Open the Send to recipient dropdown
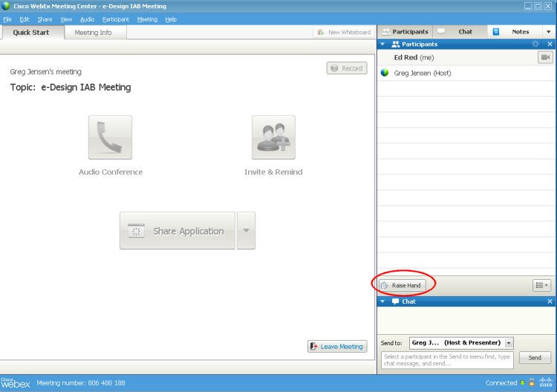This screenshot has height=392, width=557. pos(509,343)
